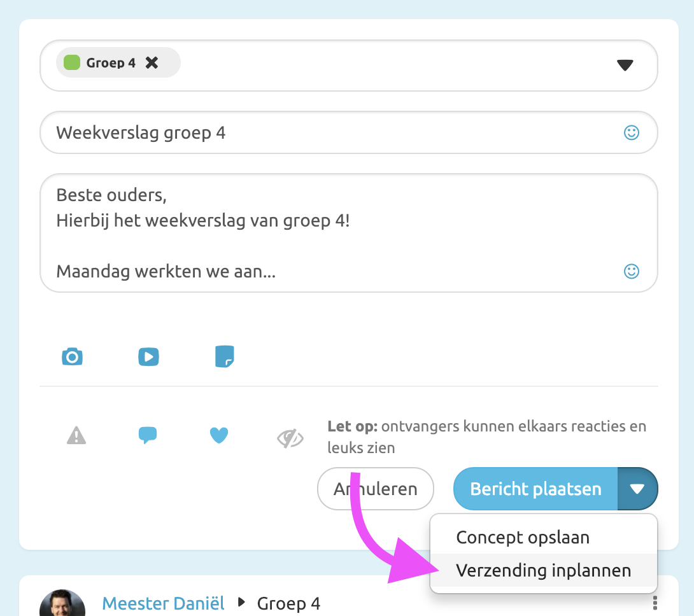Select Concept opslaan from the menu
694x616 pixels.
tap(522, 537)
